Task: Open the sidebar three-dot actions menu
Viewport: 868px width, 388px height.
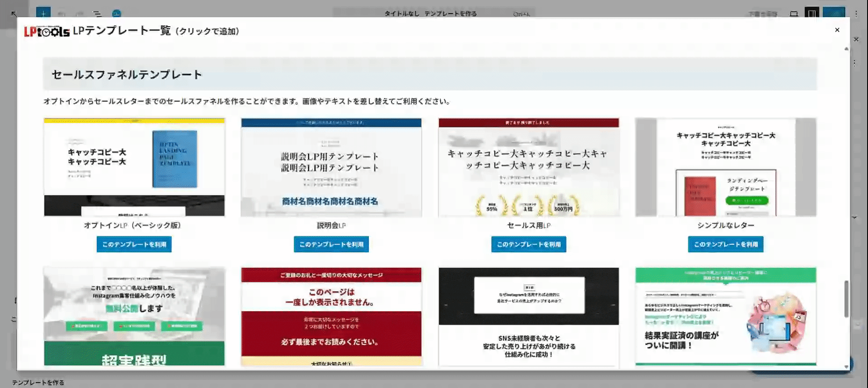Action: pos(854,63)
